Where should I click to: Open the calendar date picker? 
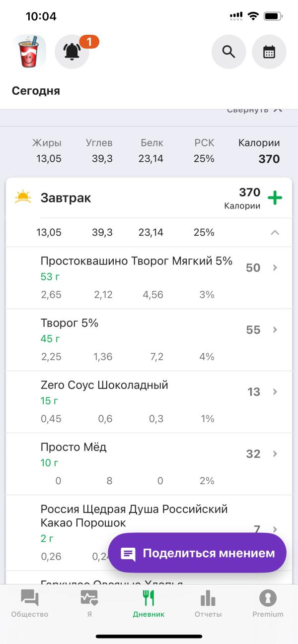[x=269, y=52]
